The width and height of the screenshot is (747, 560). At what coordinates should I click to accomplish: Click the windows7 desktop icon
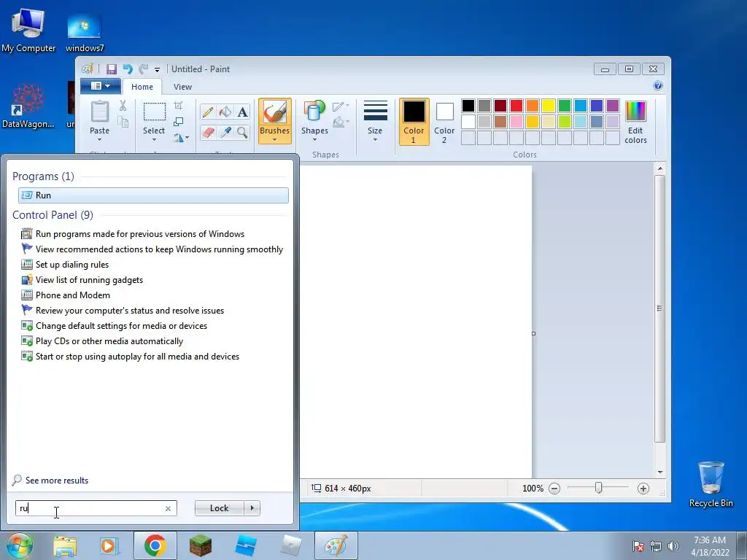[x=85, y=32]
